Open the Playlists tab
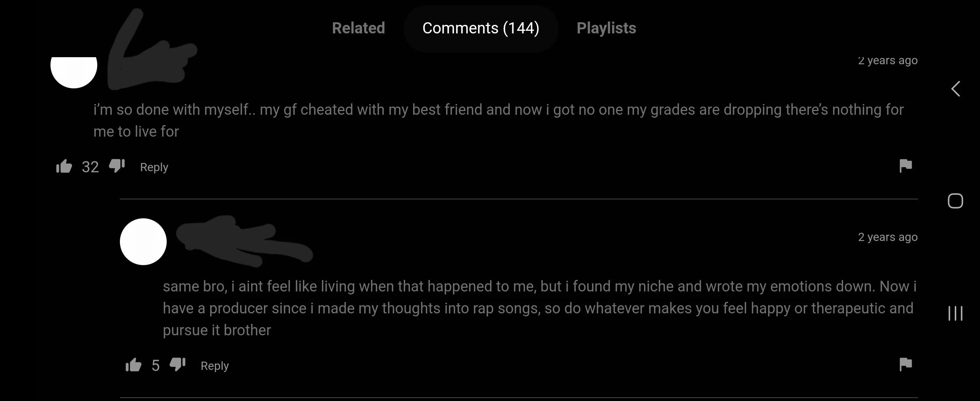The height and width of the screenshot is (401, 980). 606,28
